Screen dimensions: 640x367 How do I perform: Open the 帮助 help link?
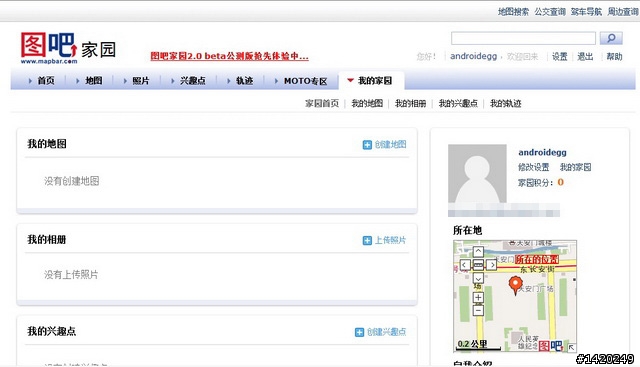click(x=614, y=56)
